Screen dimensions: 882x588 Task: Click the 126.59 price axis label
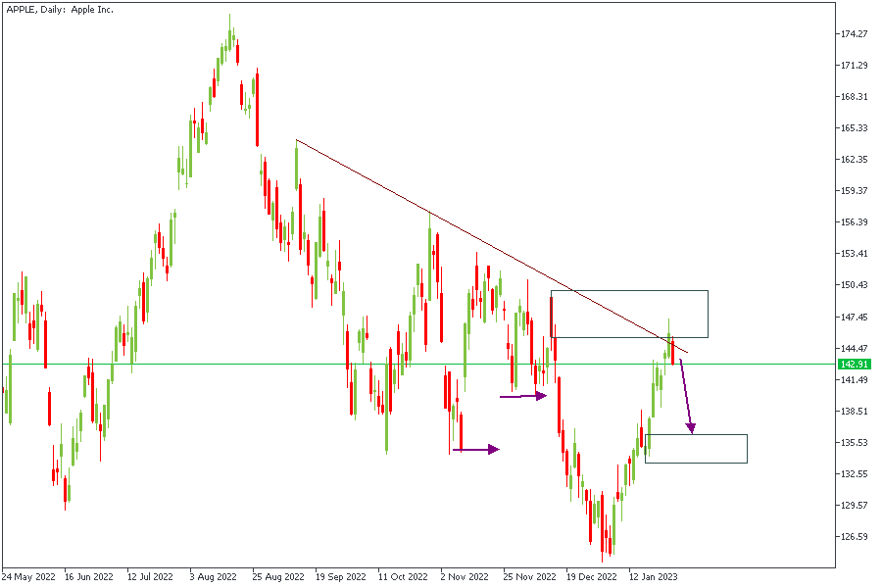tap(854, 537)
